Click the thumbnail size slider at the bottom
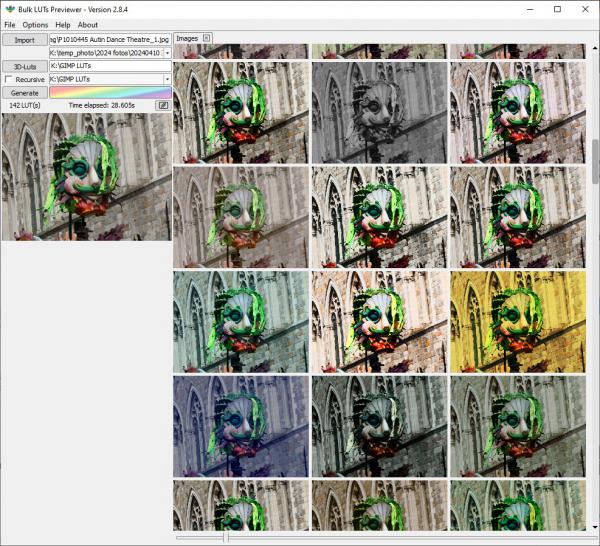Viewport: 600px width, 546px height. 225,537
